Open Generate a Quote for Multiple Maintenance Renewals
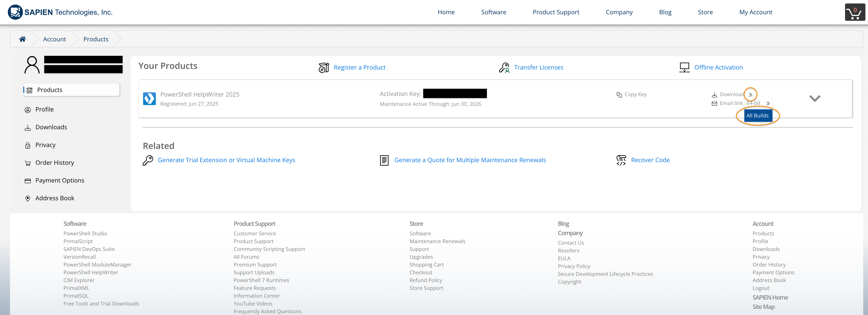This screenshot has height=315, width=868. 470,160
